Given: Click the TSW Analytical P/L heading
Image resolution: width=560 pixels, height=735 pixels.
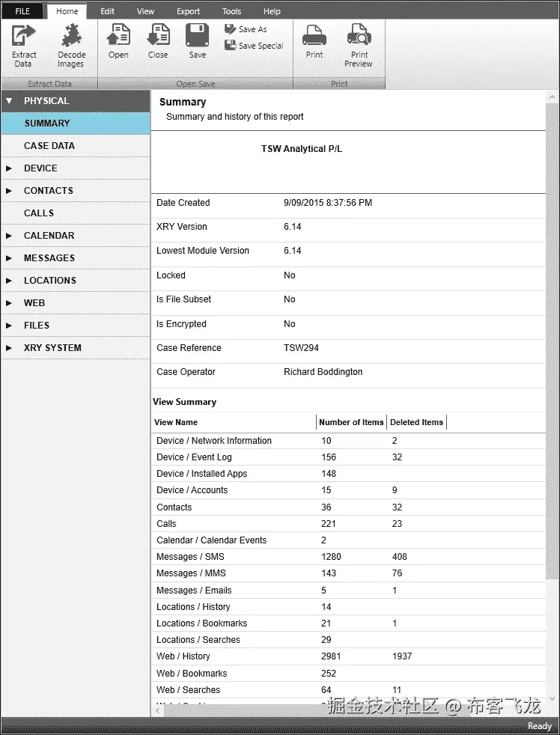Looking at the screenshot, I should (302, 149).
